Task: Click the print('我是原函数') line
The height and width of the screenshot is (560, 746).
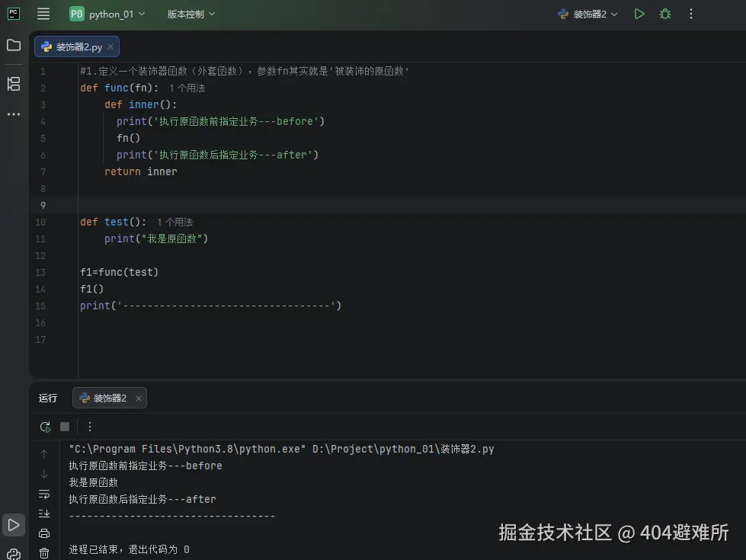Action: point(156,238)
